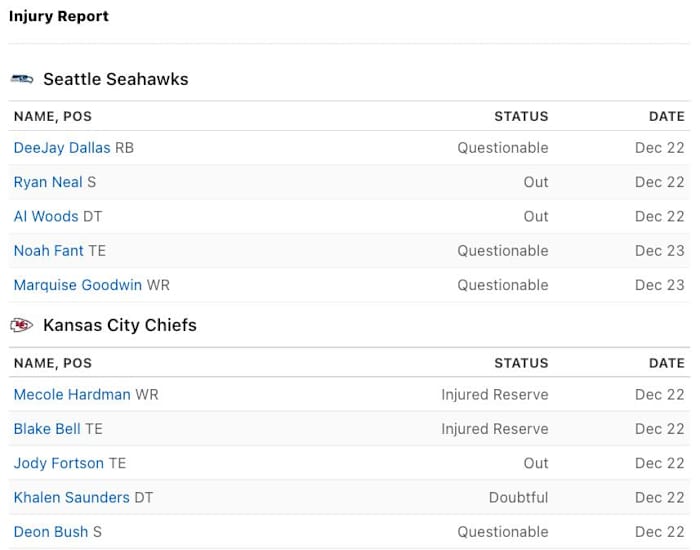Viewport: 700px width, 550px height.
Task: Click the Injury Report section title
Action: coord(59,16)
